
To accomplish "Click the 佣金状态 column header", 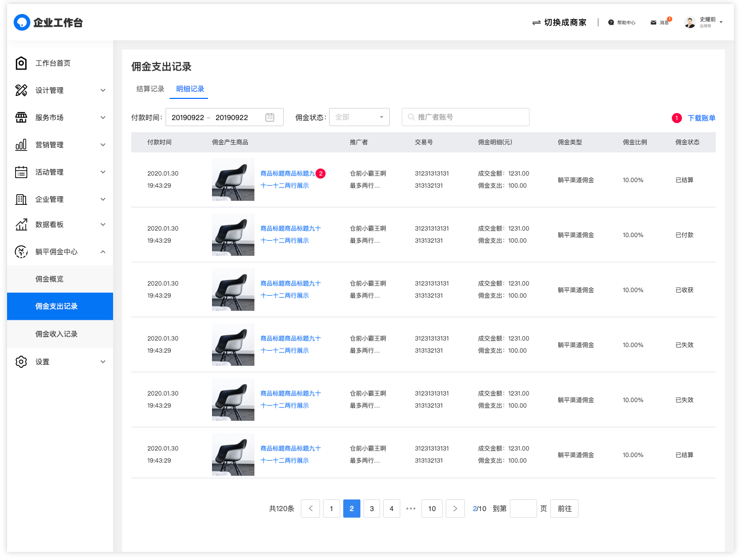I will 688,142.
